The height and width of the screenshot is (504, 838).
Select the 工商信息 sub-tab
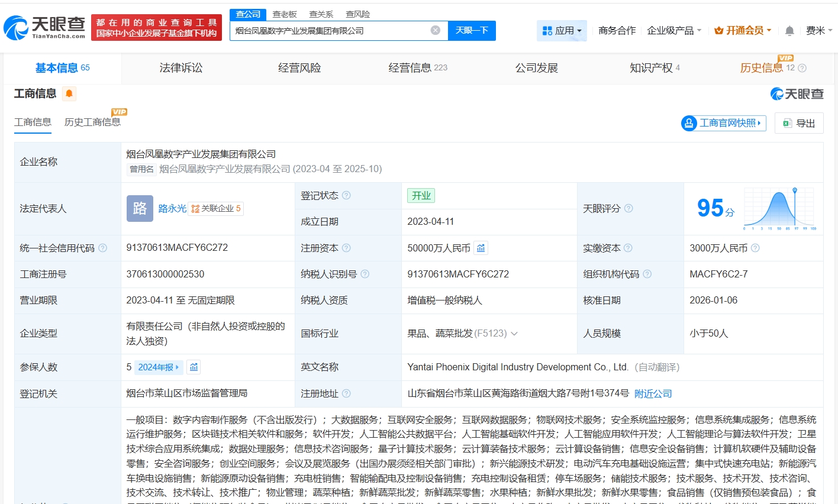[x=33, y=122]
